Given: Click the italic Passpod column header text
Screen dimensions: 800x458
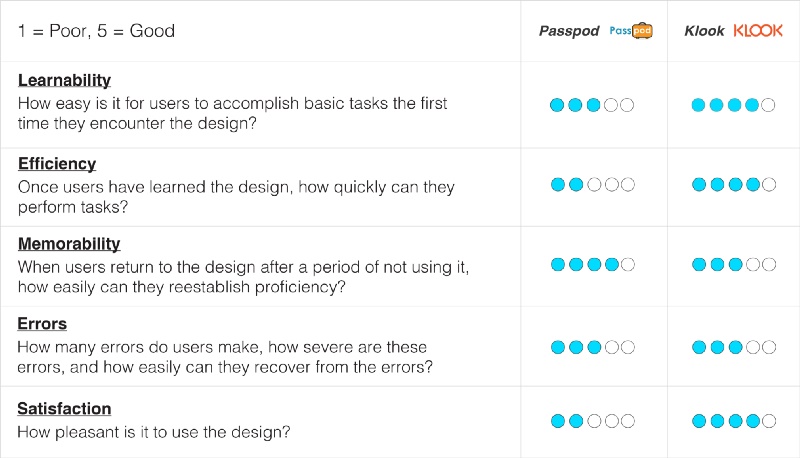Looking at the screenshot, I should (569, 31).
